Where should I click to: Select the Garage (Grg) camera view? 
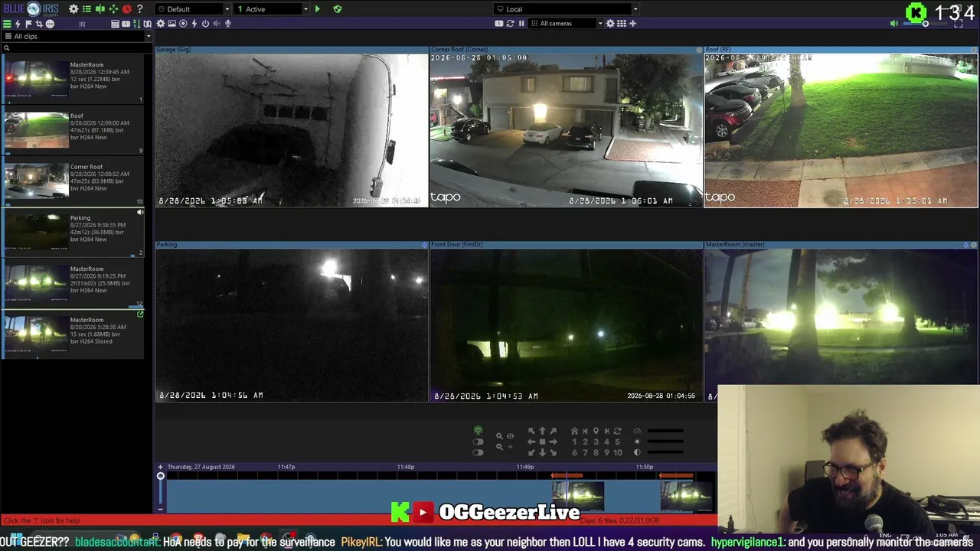click(x=292, y=127)
